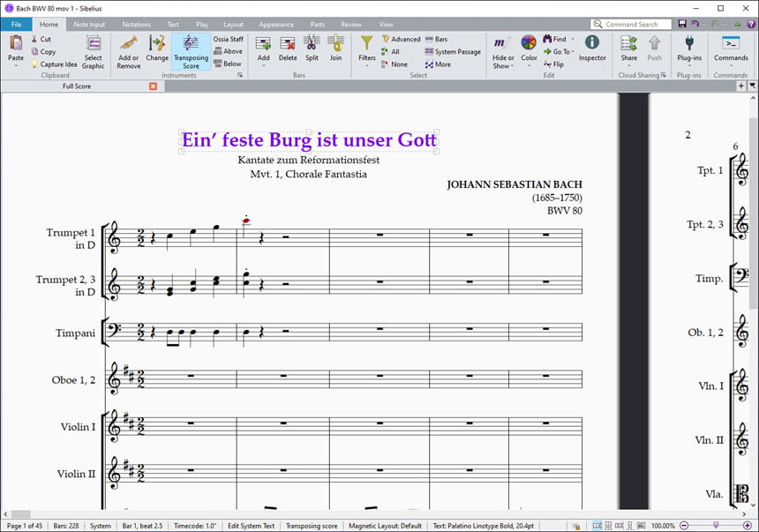Click Select None

(394, 64)
